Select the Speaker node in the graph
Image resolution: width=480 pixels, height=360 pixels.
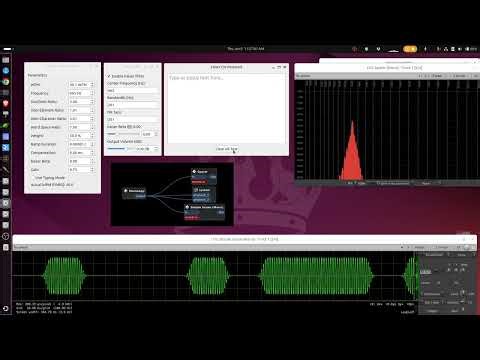coord(204,195)
